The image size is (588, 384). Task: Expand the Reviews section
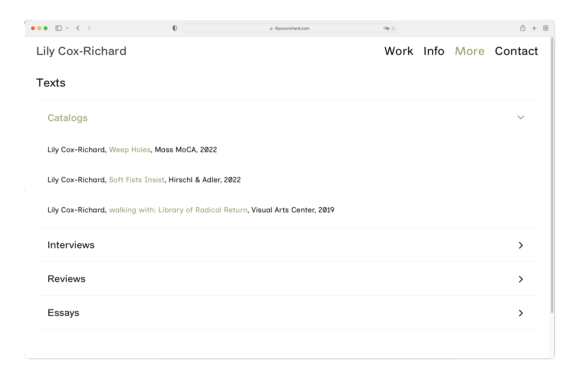click(520, 279)
